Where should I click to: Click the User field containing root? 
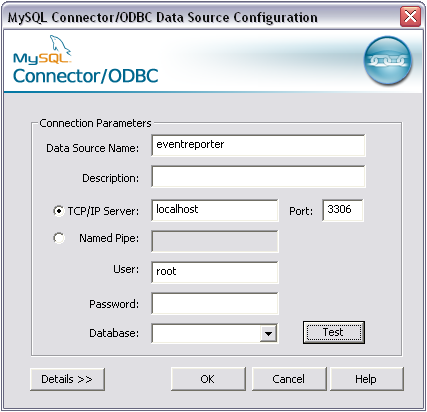[x=215, y=272]
